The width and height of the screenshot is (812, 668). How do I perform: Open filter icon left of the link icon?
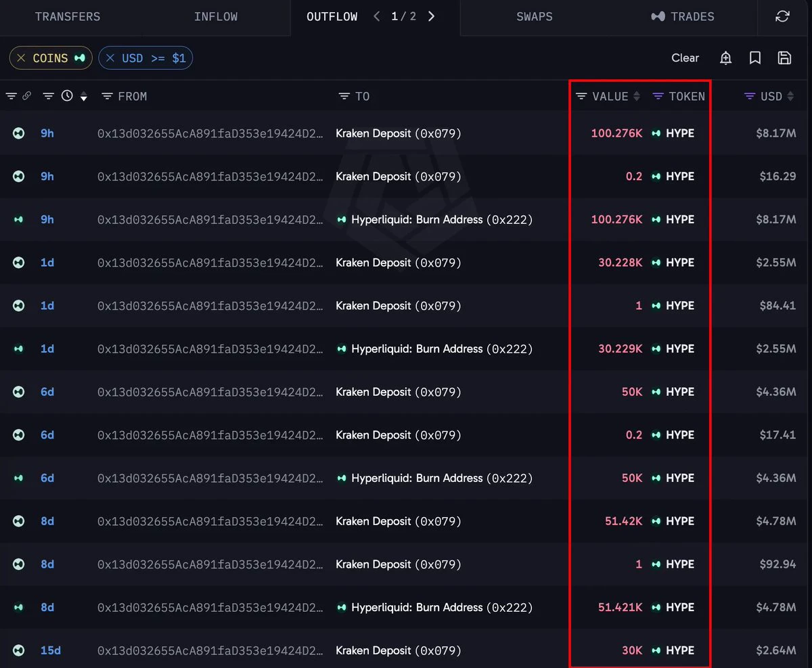click(x=11, y=96)
